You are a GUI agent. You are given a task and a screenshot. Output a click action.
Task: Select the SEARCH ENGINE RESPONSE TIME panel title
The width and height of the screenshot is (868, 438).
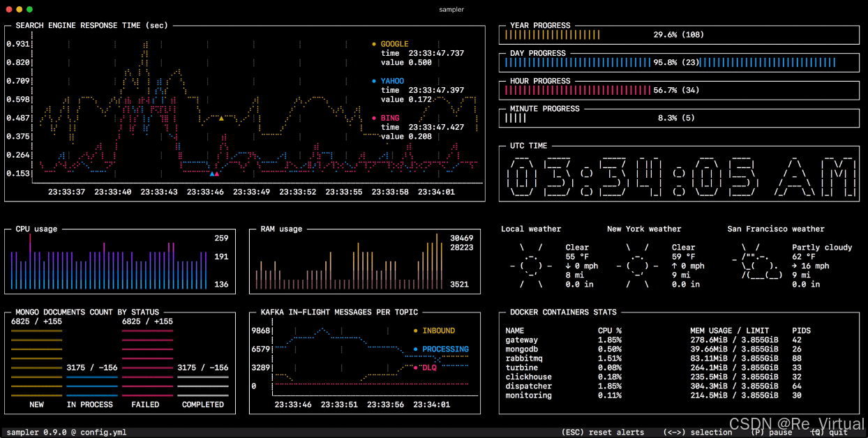[91, 25]
